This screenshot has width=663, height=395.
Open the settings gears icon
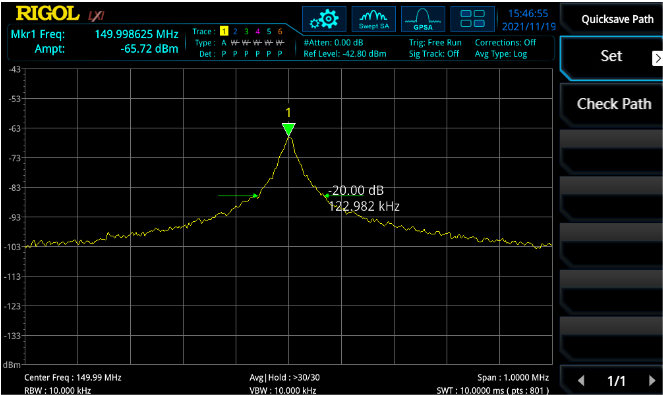click(324, 19)
